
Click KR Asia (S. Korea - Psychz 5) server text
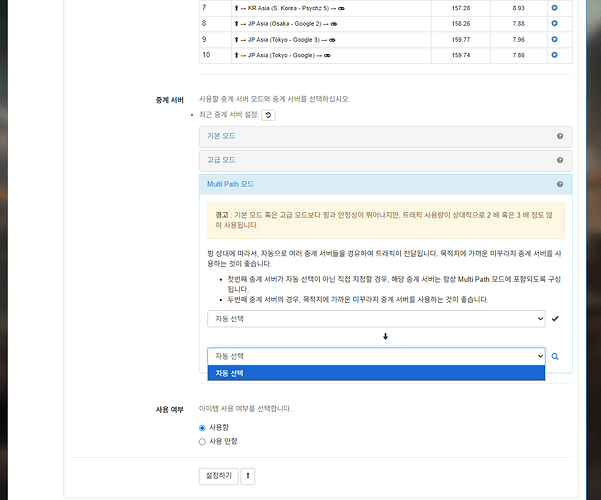(x=288, y=8)
